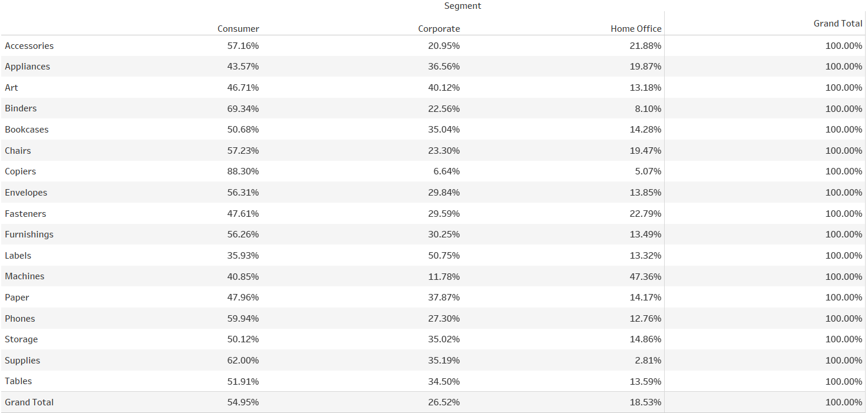Select the Binders Consumer value 69.34%

click(243, 108)
